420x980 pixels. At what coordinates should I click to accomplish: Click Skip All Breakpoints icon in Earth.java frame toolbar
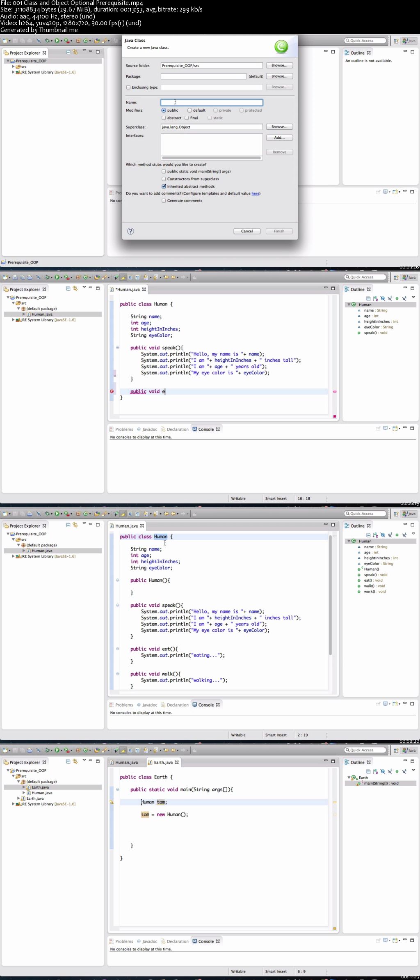pyautogui.click(x=38, y=750)
